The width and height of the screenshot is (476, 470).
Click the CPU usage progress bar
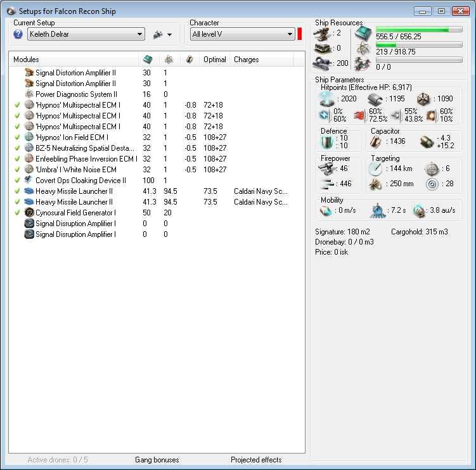coord(419,29)
